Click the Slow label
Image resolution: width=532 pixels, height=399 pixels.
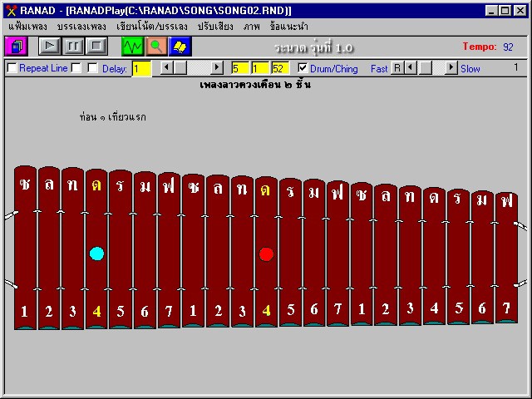point(470,69)
